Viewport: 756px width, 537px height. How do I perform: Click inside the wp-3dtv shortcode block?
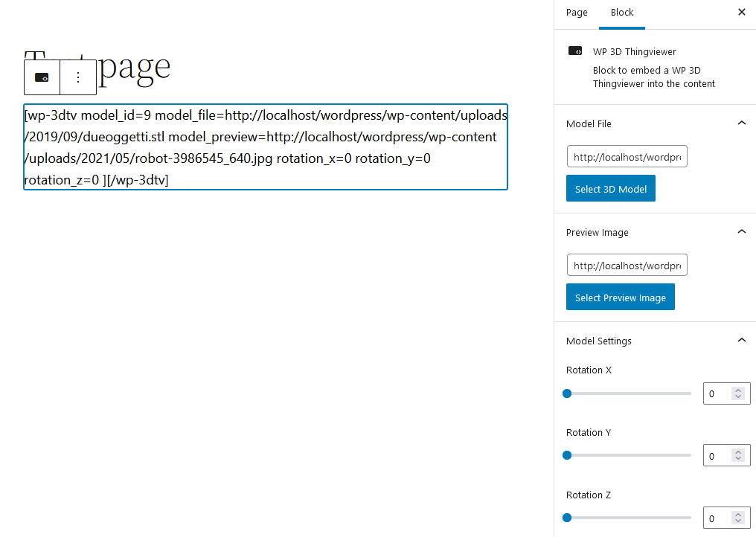266,147
